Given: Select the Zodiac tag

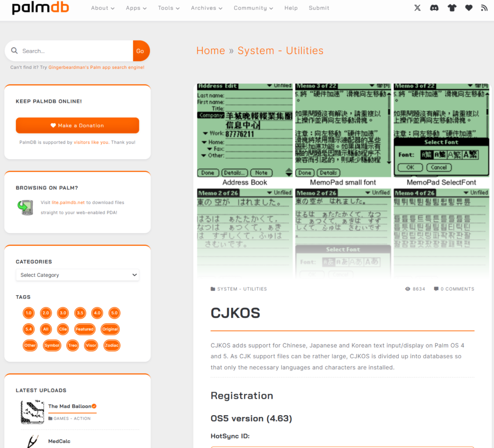Looking at the screenshot, I should point(111,345).
